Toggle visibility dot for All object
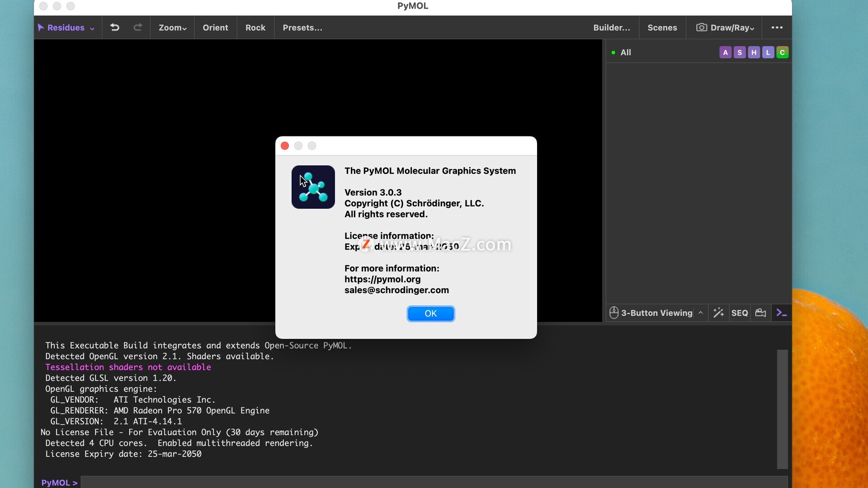This screenshot has width=868, height=488. 613,52
